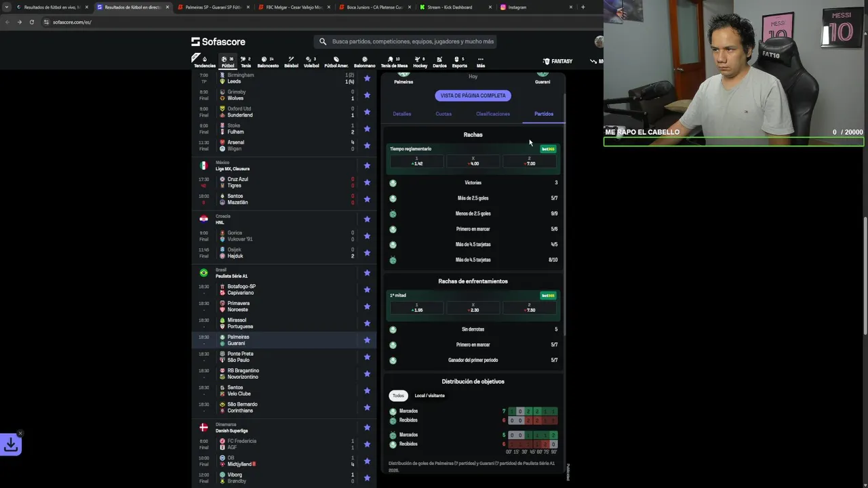Image resolution: width=868 pixels, height=488 pixels.
Task: Switch to Palmeiras SP - Guarani SP browser tab
Action: coord(213,7)
